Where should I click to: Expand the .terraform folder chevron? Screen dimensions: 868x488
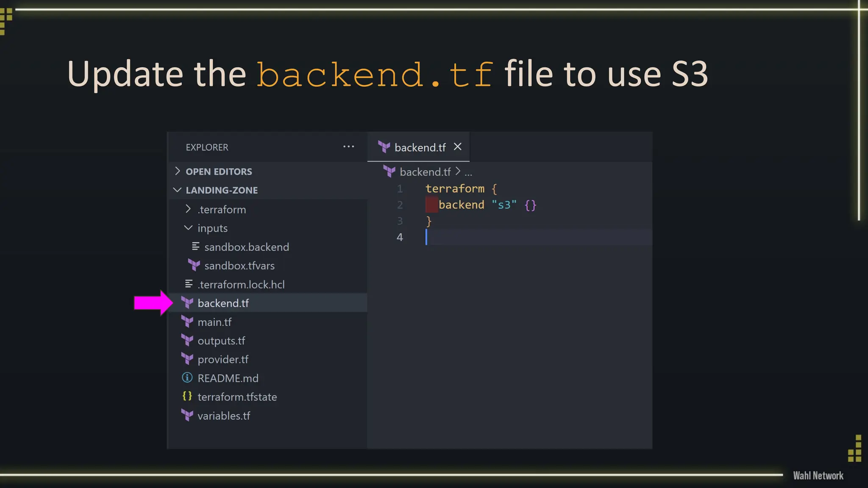(x=188, y=209)
